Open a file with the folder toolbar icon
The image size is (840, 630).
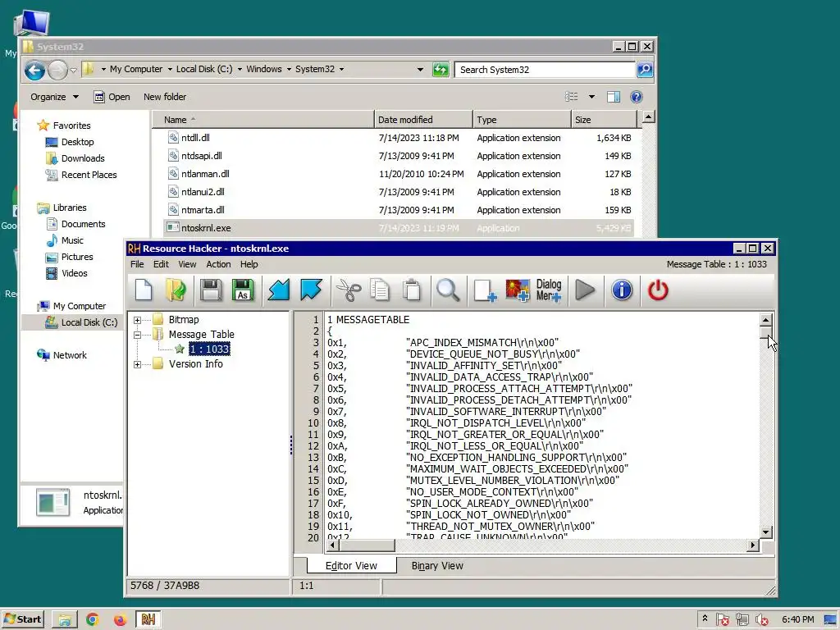coord(176,290)
